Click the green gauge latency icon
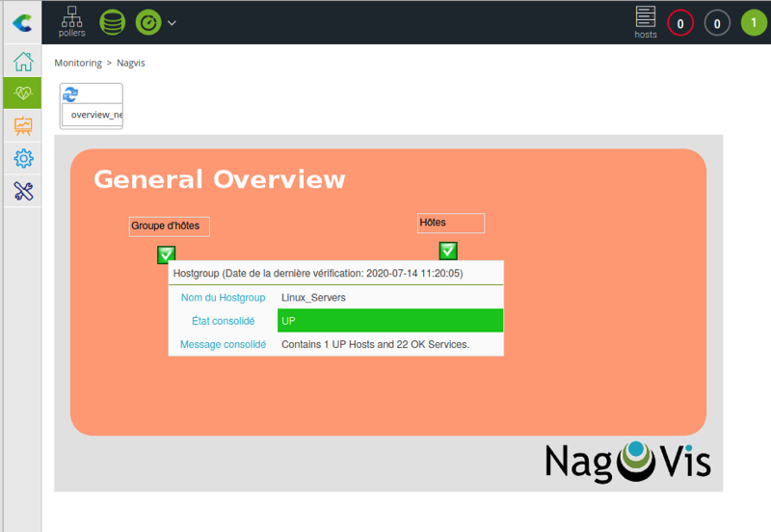The image size is (771, 532). [x=147, y=21]
